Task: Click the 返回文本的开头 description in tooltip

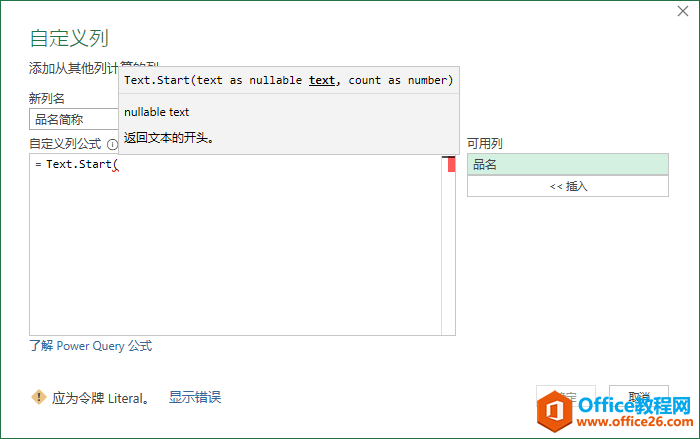Action: coord(169,138)
